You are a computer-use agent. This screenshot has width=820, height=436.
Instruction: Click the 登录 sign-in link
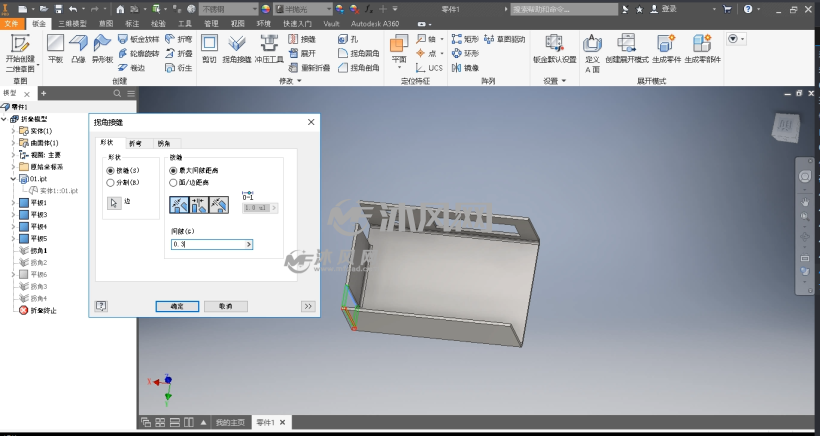click(669, 9)
